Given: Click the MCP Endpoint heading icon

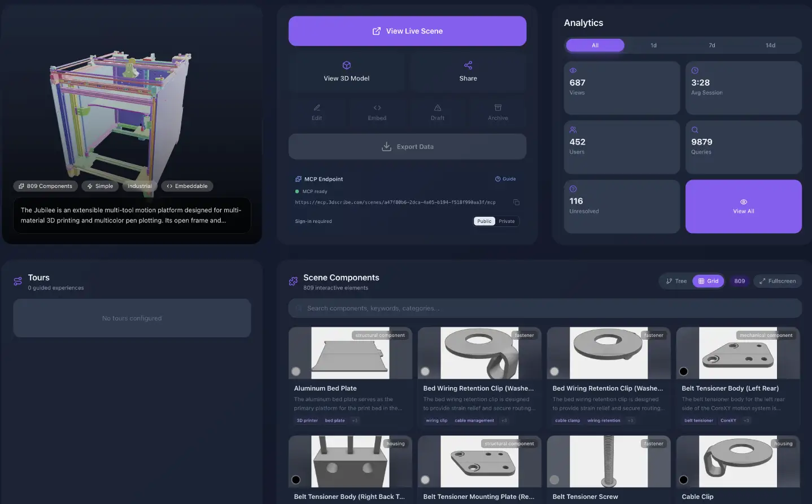Looking at the screenshot, I should tap(298, 179).
